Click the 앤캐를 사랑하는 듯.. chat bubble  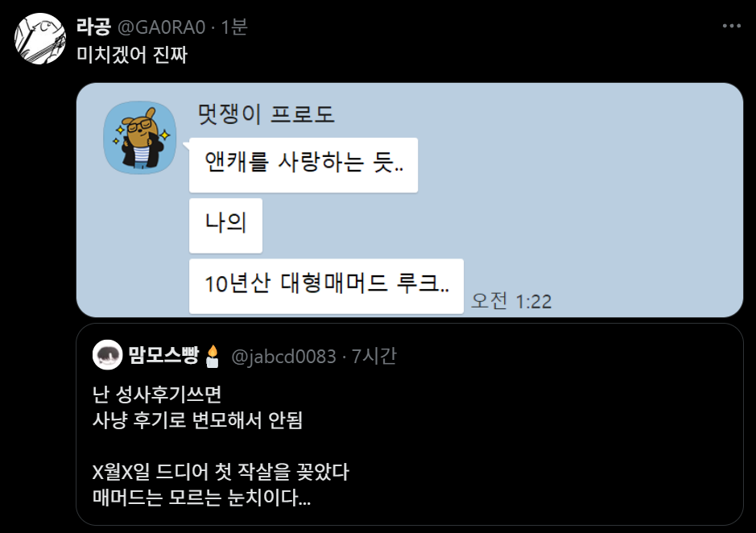pos(304,165)
